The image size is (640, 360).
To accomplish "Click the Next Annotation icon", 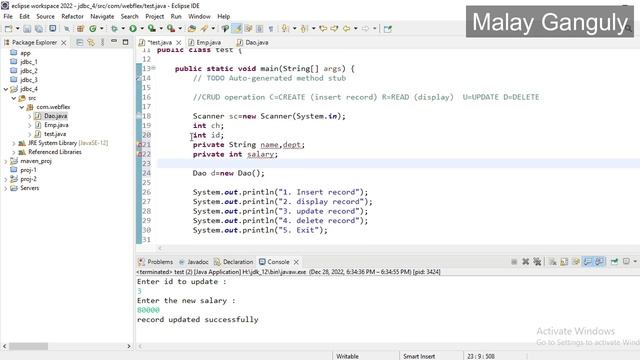I will coord(285,29).
